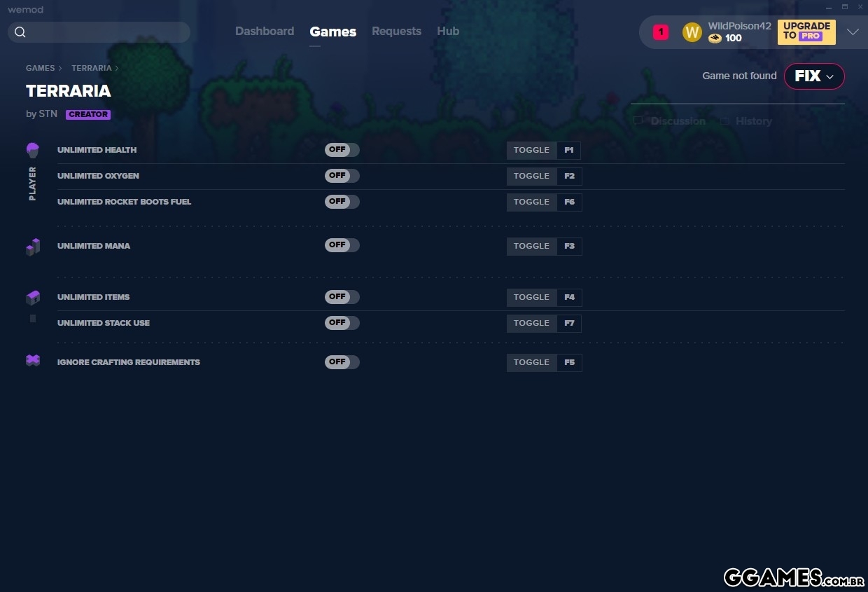
Task: Open the red notification badge
Action: (660, 32)
